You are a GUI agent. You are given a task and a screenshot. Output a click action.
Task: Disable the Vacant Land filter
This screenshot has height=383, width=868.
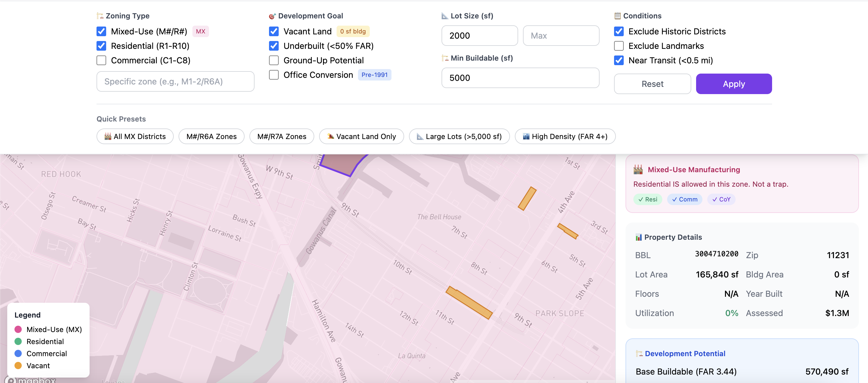(x=274, y=31)
